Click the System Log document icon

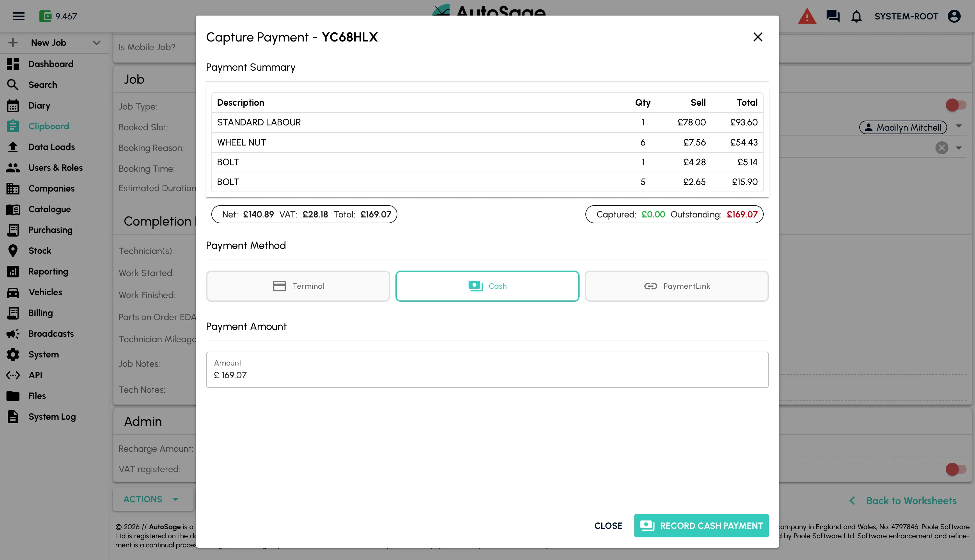(x=13, y=417)
